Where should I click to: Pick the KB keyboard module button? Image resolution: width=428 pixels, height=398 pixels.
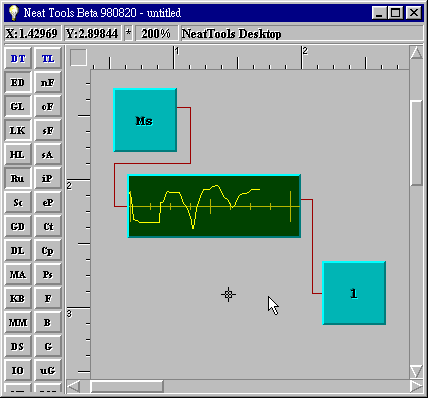tap(18, 298)
